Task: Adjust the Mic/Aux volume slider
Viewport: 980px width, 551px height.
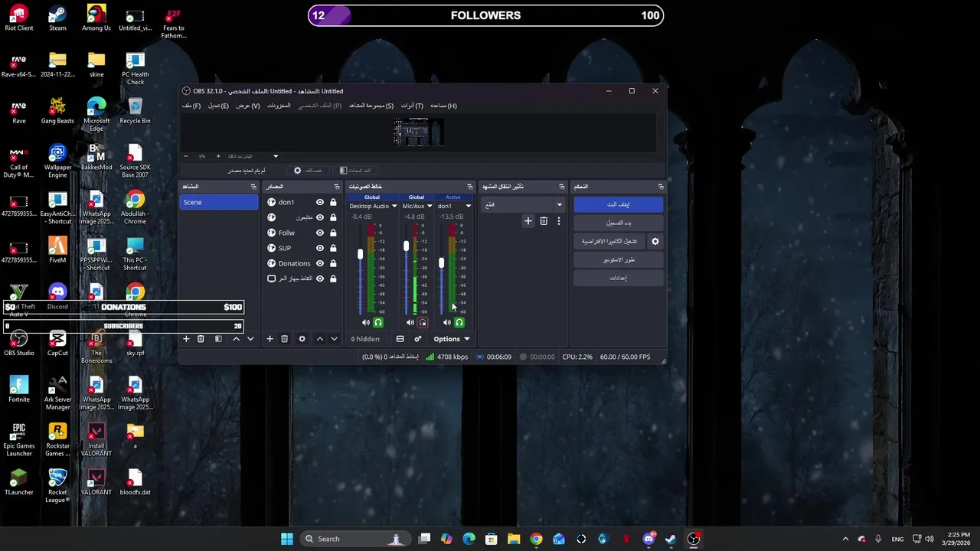Action: (406, 246)
